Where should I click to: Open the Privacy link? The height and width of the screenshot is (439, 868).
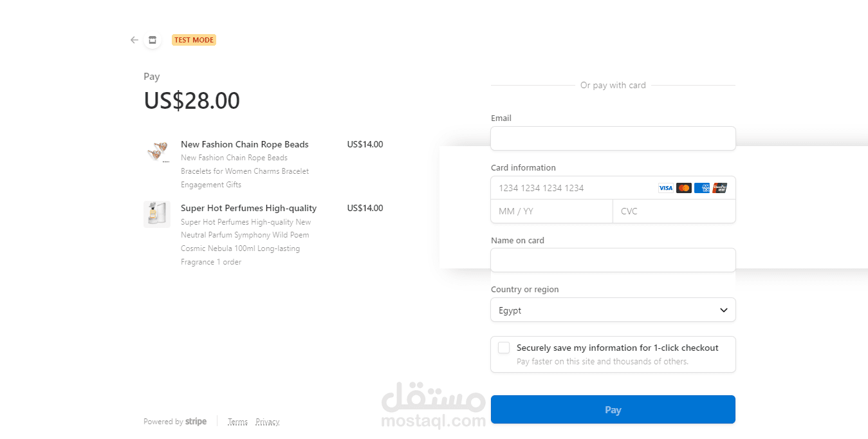267,422
